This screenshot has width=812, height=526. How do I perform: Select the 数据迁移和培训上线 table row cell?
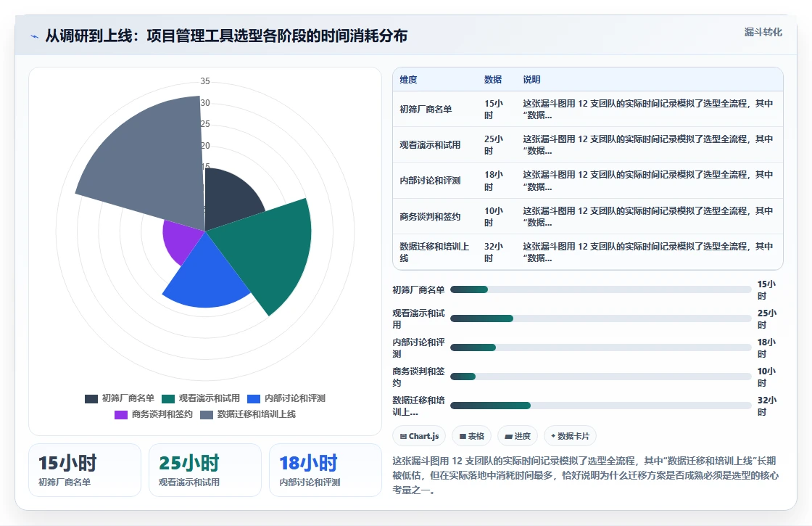[434, 252]
